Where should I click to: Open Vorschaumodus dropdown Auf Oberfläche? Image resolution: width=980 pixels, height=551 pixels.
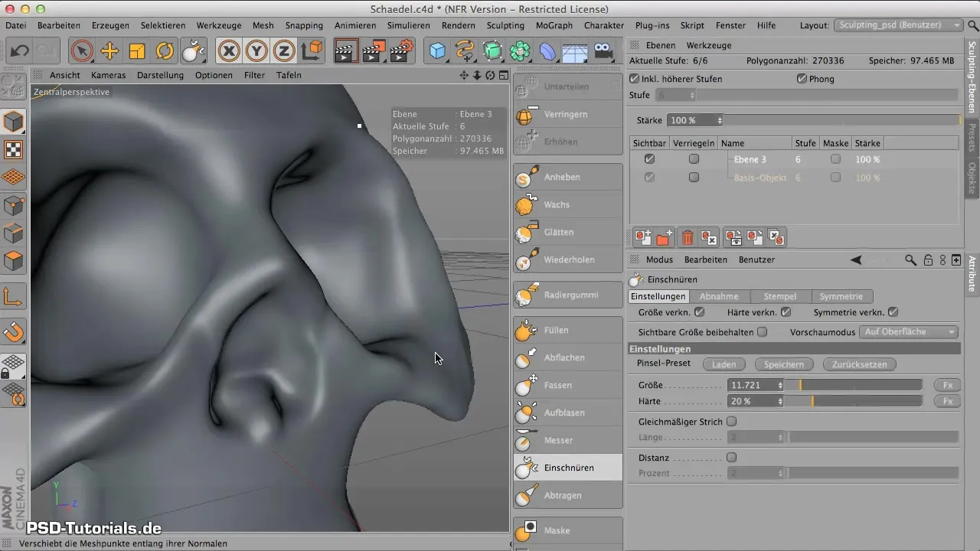[x=909, y=332]
